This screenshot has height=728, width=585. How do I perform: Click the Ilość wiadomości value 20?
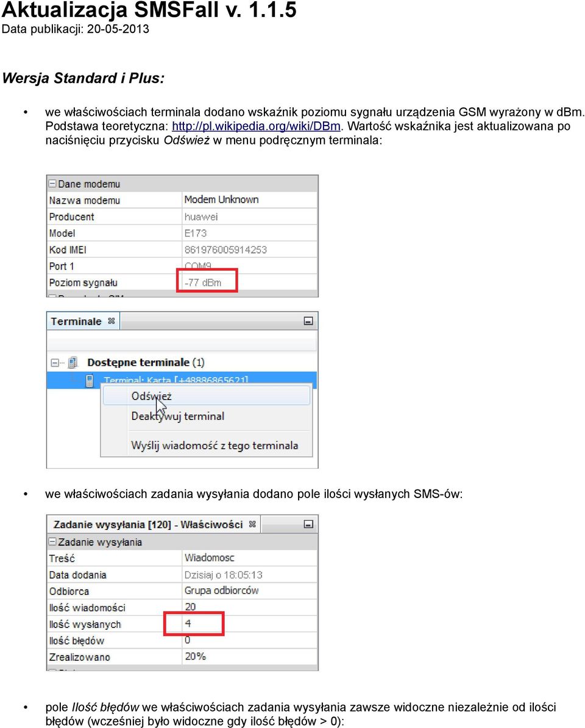[x=190, y=607]
